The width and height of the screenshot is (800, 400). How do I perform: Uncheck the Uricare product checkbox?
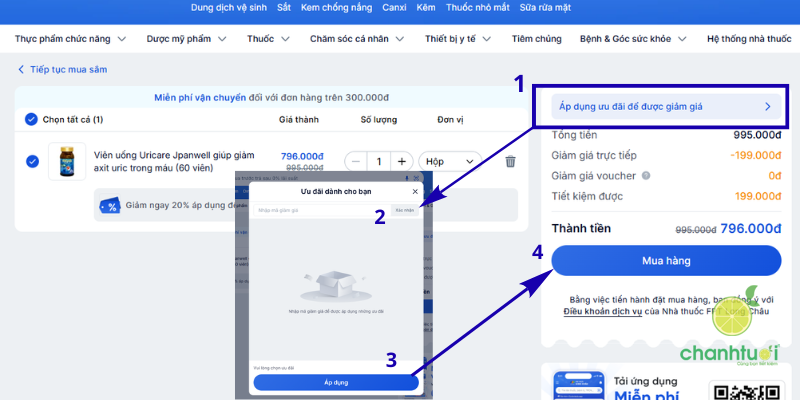[32, 161]
